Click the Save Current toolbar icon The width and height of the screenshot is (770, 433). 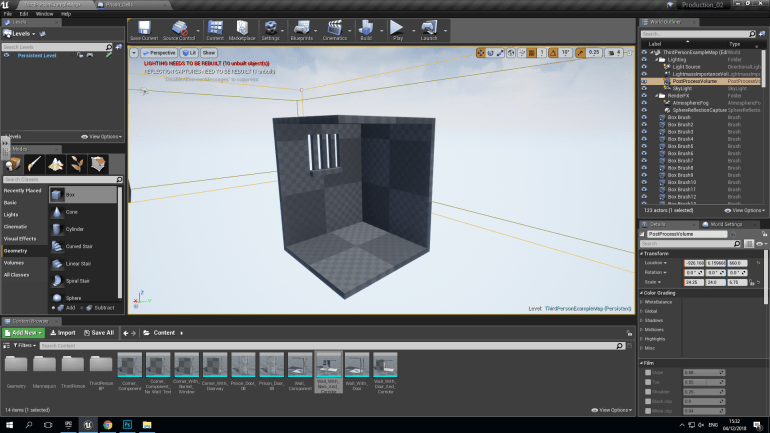coord(143,28)
